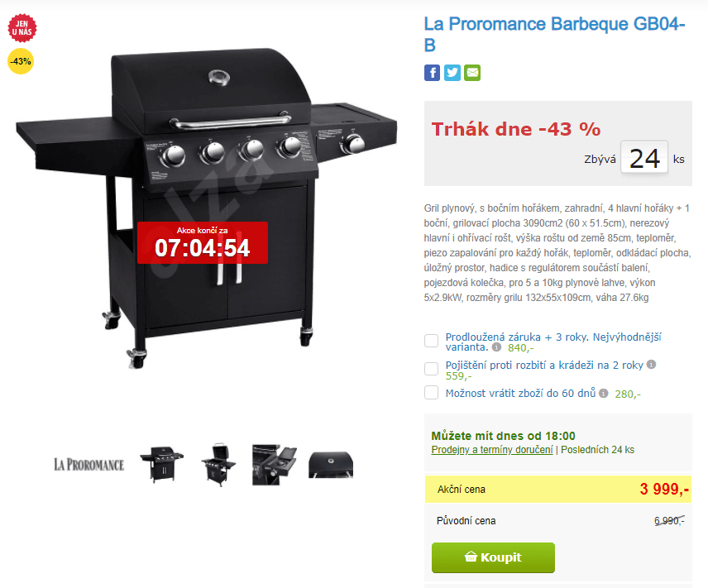708x588 pixels.
Task: Share product via email icon
Action: pos(472,73)
